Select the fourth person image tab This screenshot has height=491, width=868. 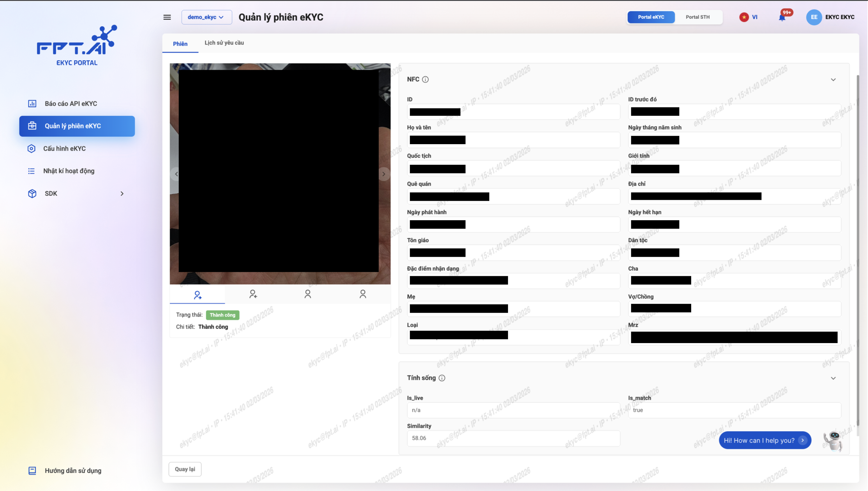[x=363, y=294]
